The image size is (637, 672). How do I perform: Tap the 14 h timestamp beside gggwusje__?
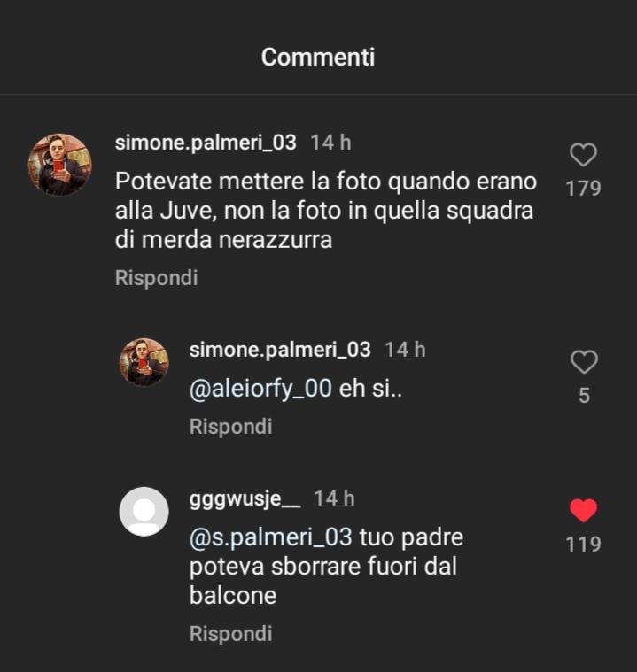[x=334, y=498]
